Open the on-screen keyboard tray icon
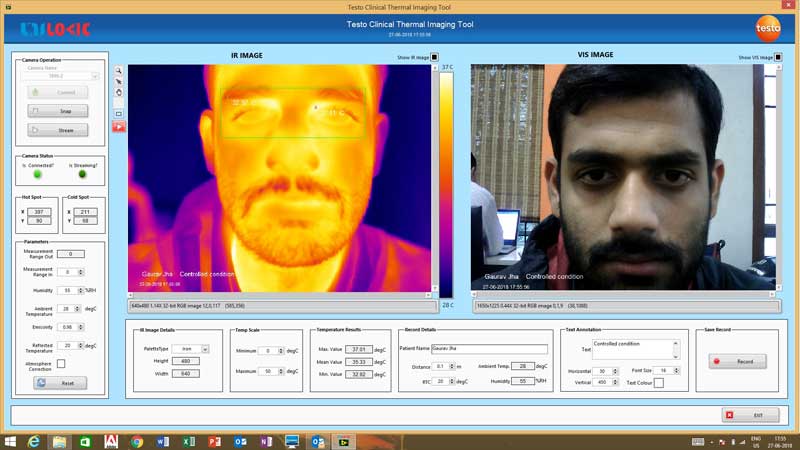This screenshot has width=800, height=450. pyautogui.click(x=698, y=442)
